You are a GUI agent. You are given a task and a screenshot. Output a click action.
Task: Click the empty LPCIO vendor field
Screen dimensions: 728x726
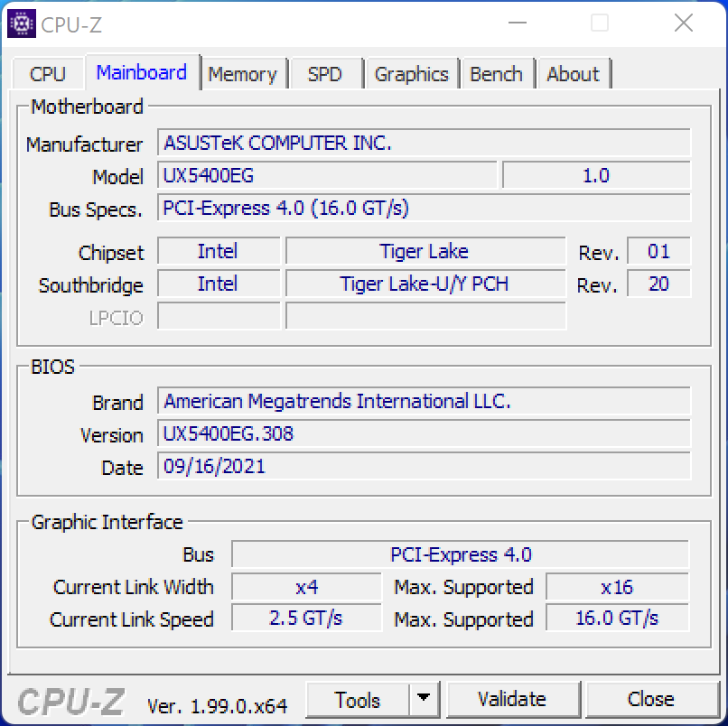[219, 316]
